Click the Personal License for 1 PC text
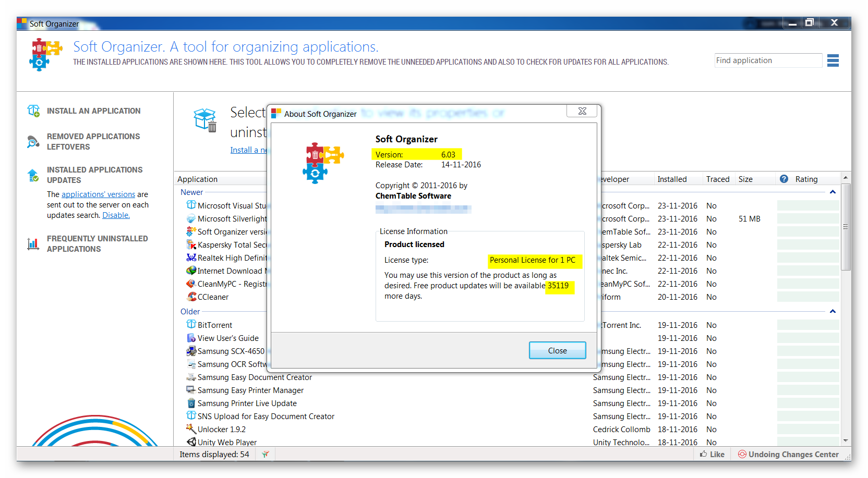 point(532,260)
